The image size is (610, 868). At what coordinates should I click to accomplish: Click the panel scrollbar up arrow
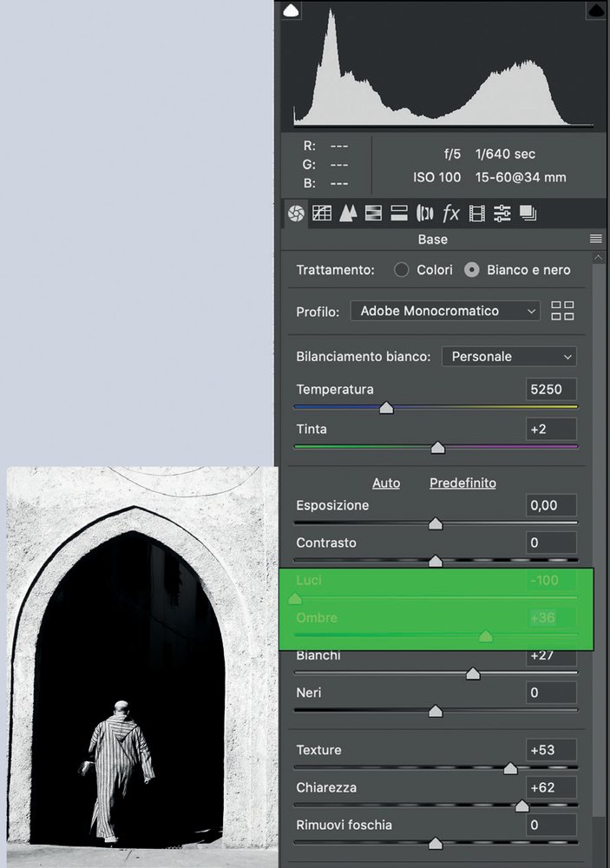[598, 258]
